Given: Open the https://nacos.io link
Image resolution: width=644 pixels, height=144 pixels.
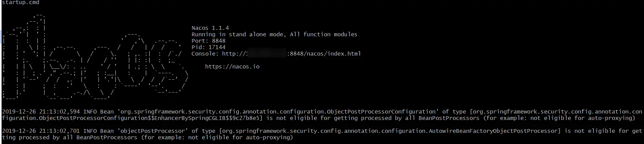Looking at the screenshot, I should point(232,66).
